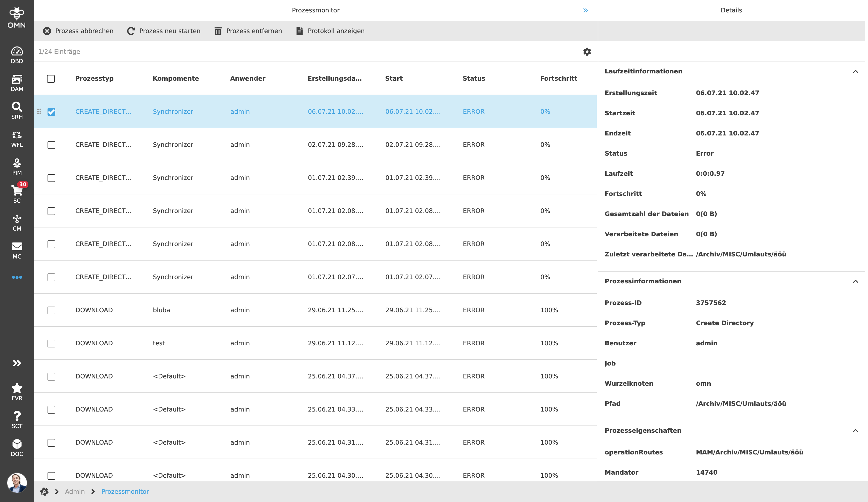
Task: Click the DOC module icon
Action: (x=17, y=444)
